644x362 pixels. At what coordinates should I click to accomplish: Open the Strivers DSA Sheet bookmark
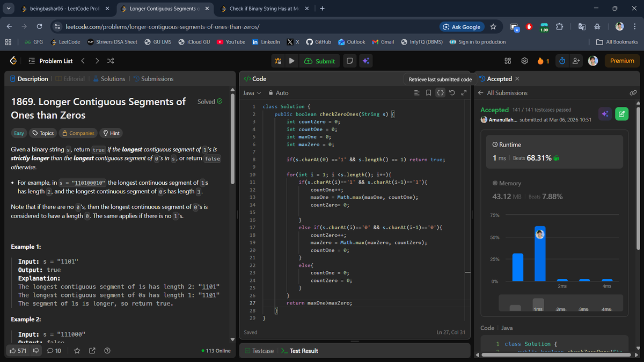[x=112, y=42]
